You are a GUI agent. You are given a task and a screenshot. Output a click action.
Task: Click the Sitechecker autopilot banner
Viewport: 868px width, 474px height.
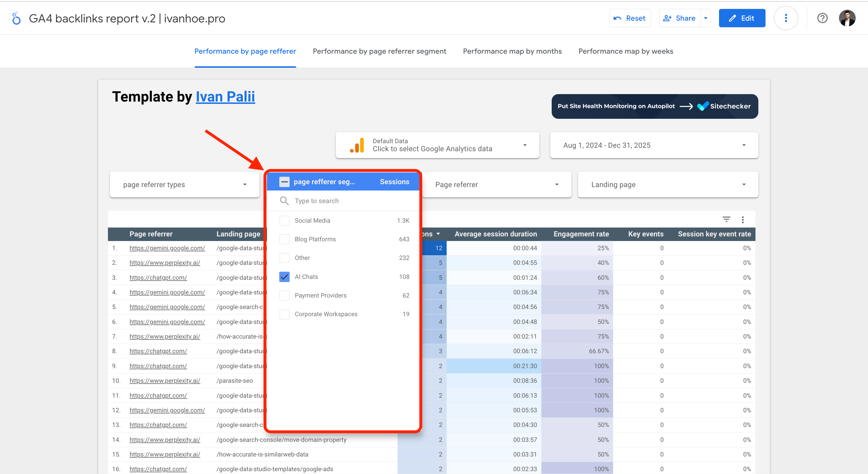coord(655,106)
